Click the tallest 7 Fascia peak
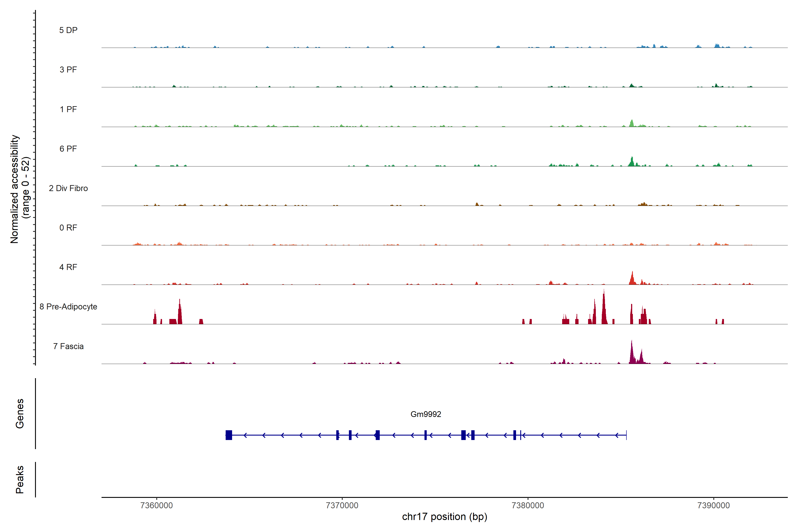The height and width of the screenshot is (532, 798). pos(631,353)
